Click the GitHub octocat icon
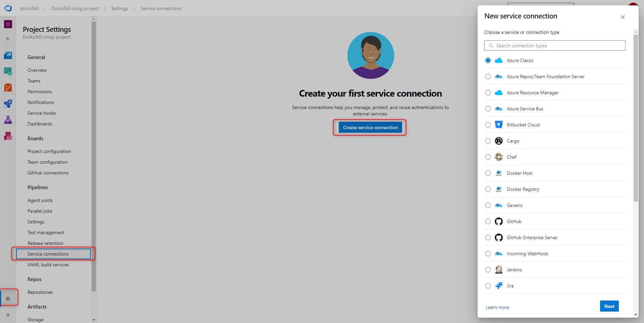 (499, 221)
